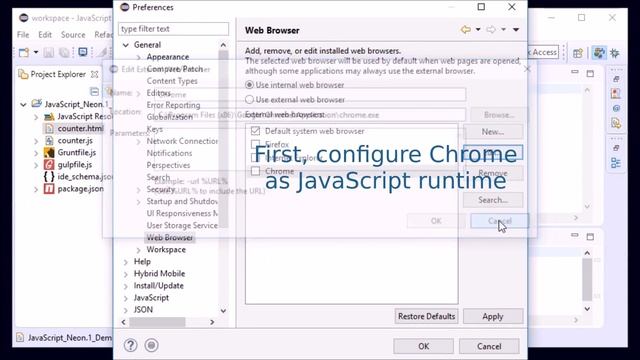The width and height of the screenshot is (640, 360).
Task: Click the package.json npm icon
Action: click(49, 189)
